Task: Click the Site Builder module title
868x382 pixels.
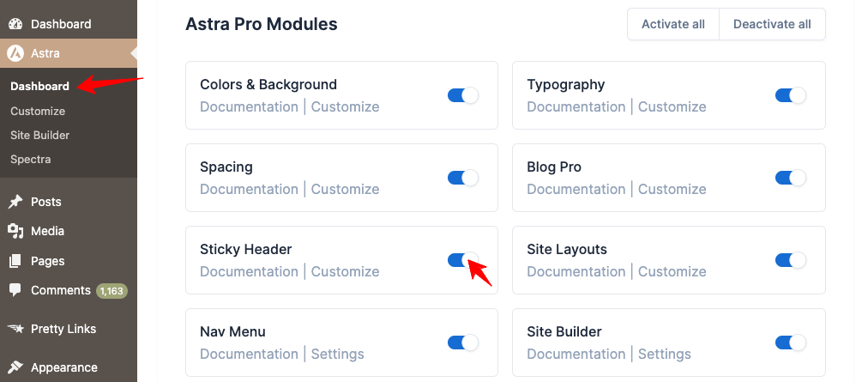Action: (564, 331)
